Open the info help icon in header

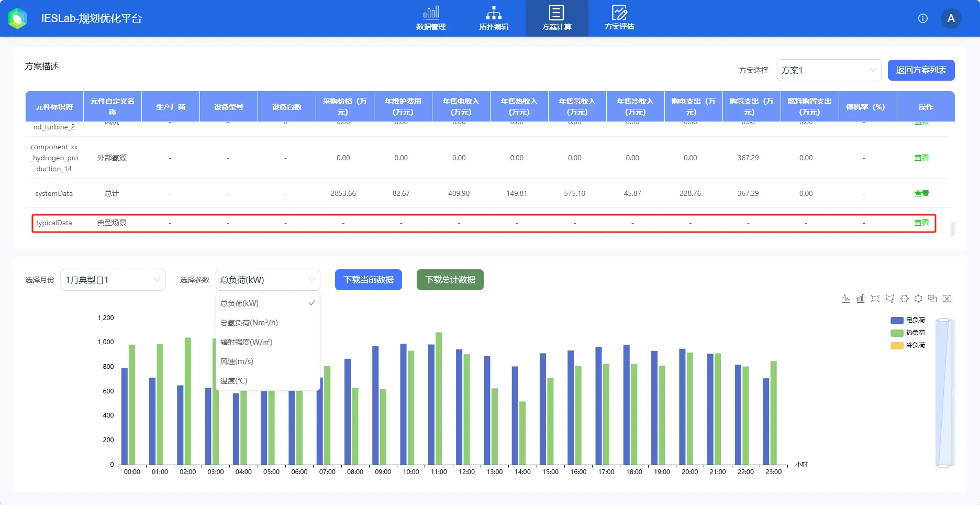point(923,18)
